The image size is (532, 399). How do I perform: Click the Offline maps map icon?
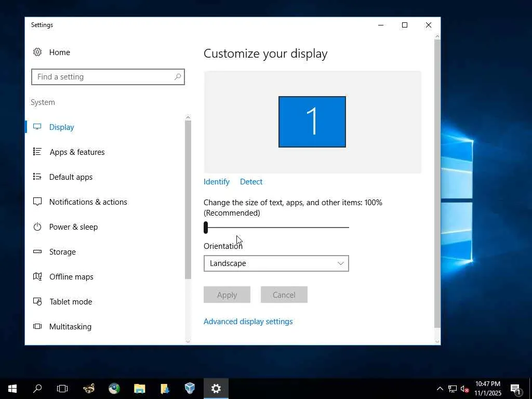pos(37,276)
